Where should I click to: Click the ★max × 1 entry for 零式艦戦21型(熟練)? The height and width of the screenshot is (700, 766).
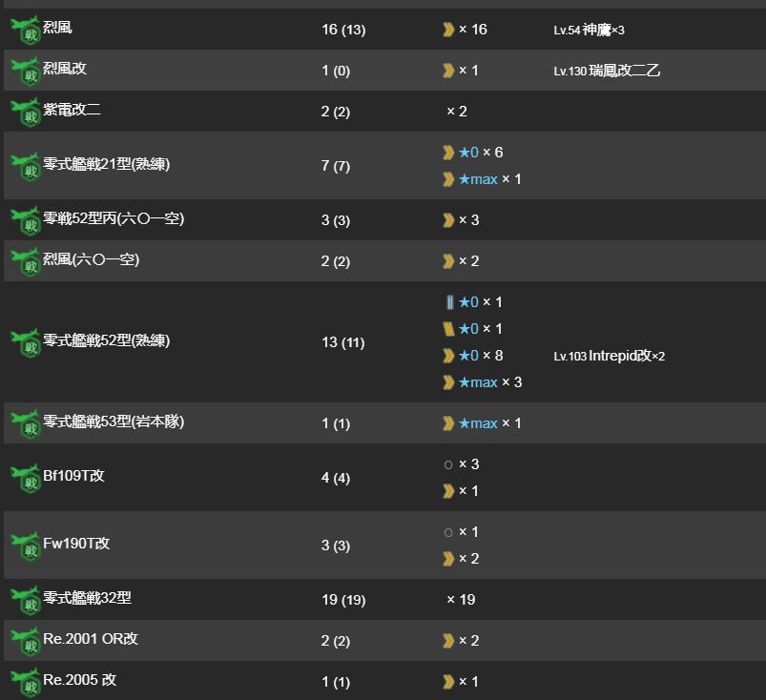[x=490, y=179]
